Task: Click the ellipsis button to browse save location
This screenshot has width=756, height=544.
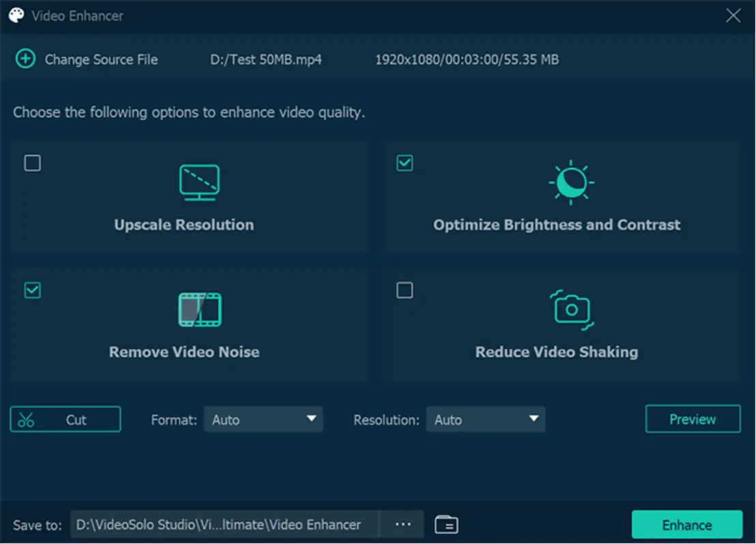Action: (403, 524)
